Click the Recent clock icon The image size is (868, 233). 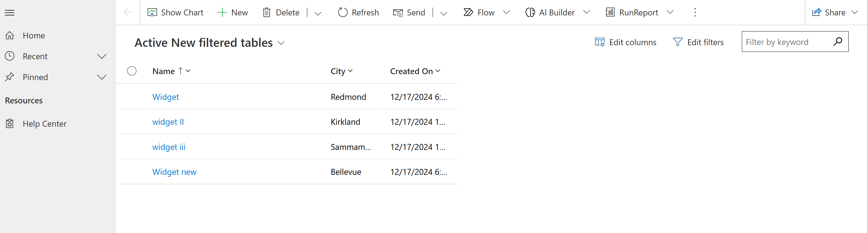coord(10,56)
